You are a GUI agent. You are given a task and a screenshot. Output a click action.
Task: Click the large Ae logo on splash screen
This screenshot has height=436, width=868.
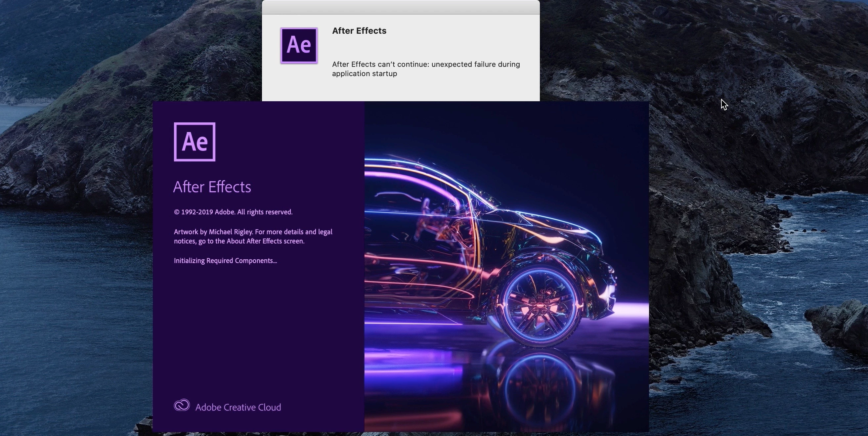(195, 142)
